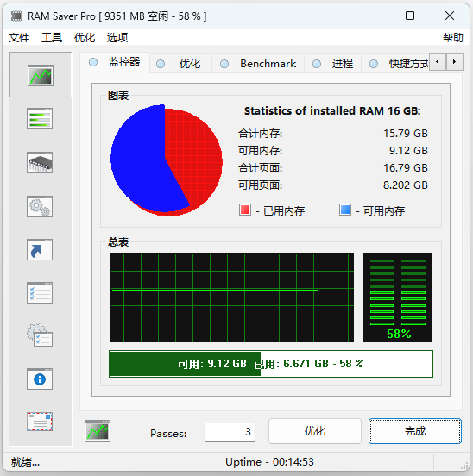The height and width of the screenshot is (476, 473).
Task: Select the green progress bars sidebar icon
Action: 40,118
